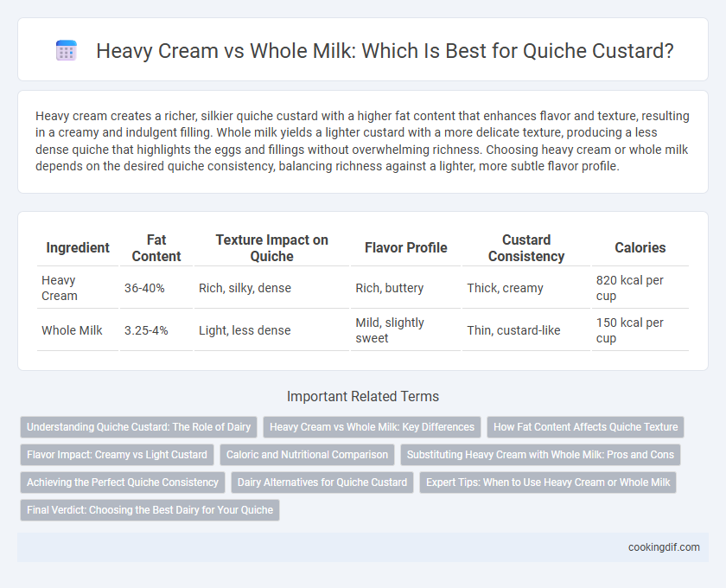Open 'Substituting Heavy Cream with Whole Milk' tag
The image size is (726, 588).
click(x=540, y=455)
